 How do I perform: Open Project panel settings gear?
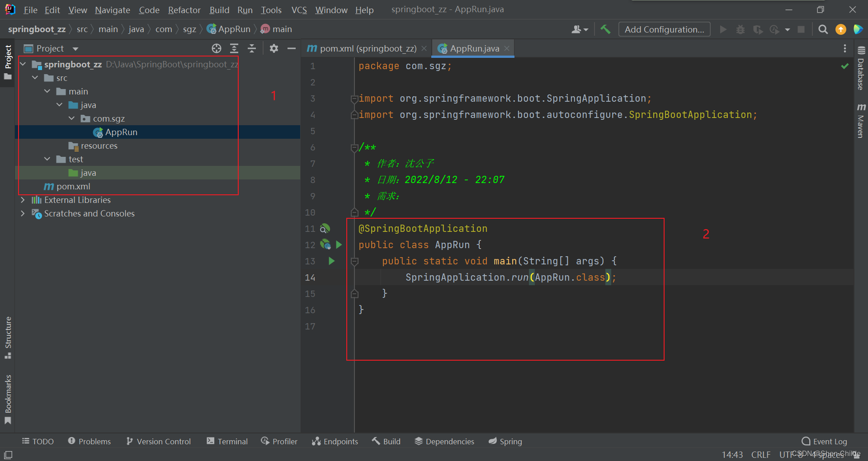[274, 48]
